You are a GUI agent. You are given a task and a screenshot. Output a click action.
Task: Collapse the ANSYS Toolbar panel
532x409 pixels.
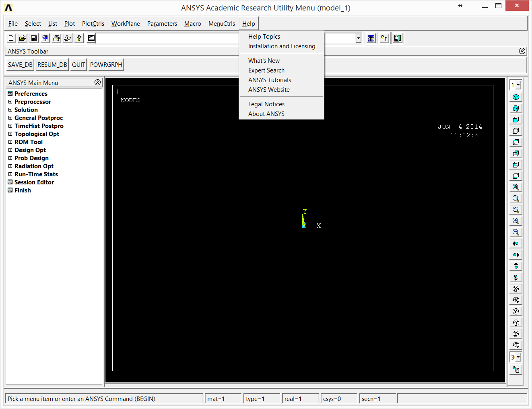tap(522, 51)
